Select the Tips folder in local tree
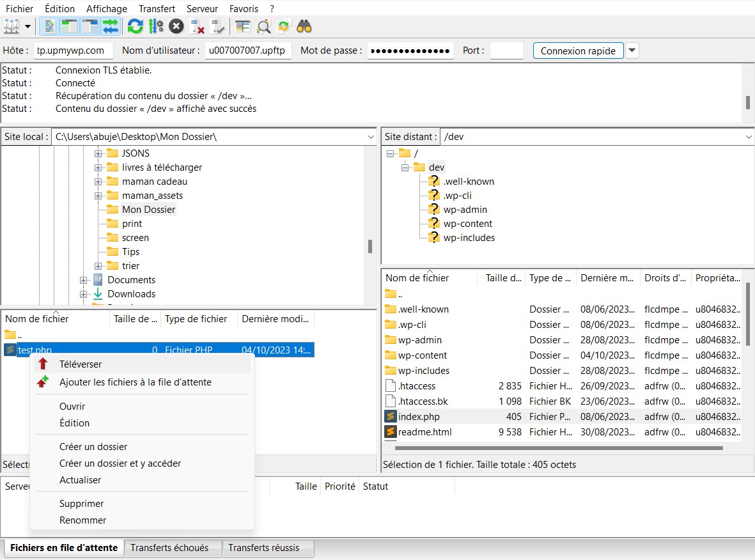Viewport: 755px width, 560px height. pos(130,252)
